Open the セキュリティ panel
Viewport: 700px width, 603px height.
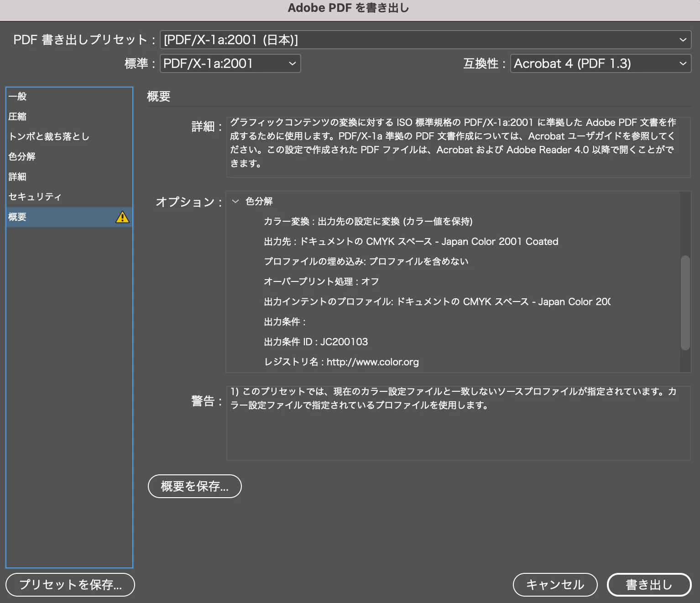coord(69,197)
